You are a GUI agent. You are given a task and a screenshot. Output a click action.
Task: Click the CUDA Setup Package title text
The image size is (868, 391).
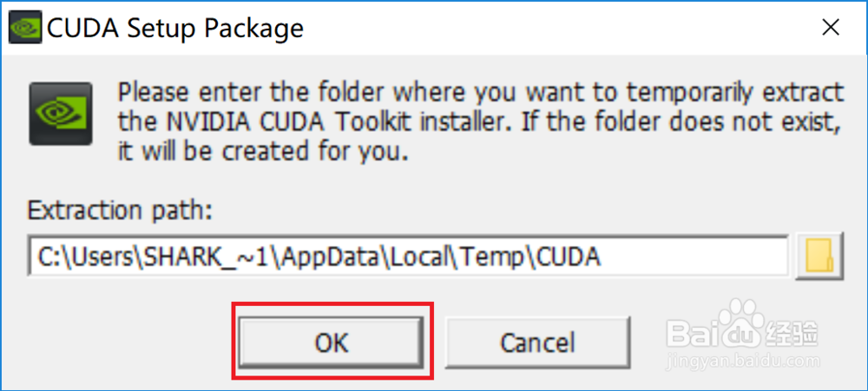[x=175, y=29]
